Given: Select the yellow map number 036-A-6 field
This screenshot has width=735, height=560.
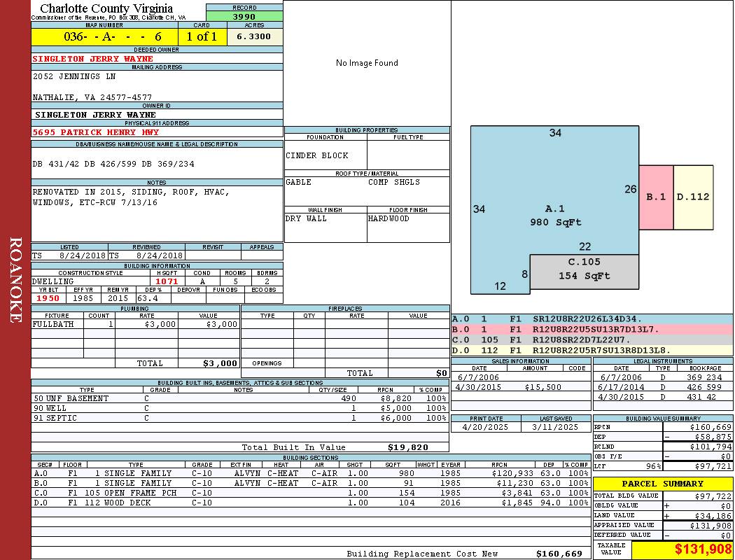Looking at the screenshot, I should [104, 36].
